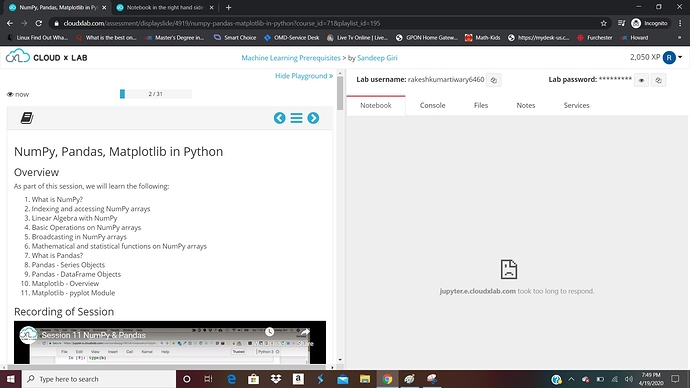Image resolution: width=690 pixels, height=388 pixels.
Task: Go to the previous slide arrow
Action: [279, 118]
